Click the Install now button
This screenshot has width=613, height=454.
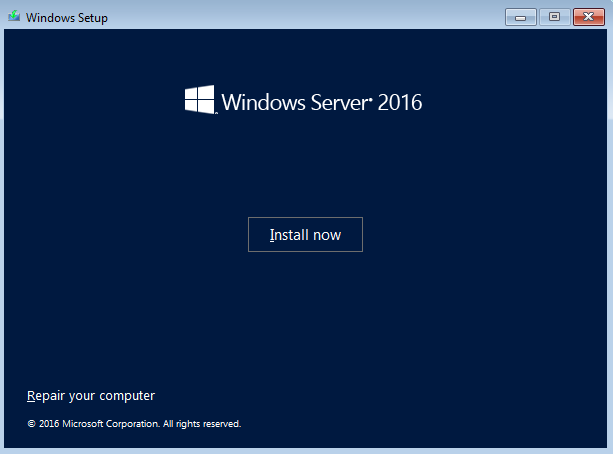(305, 235)
